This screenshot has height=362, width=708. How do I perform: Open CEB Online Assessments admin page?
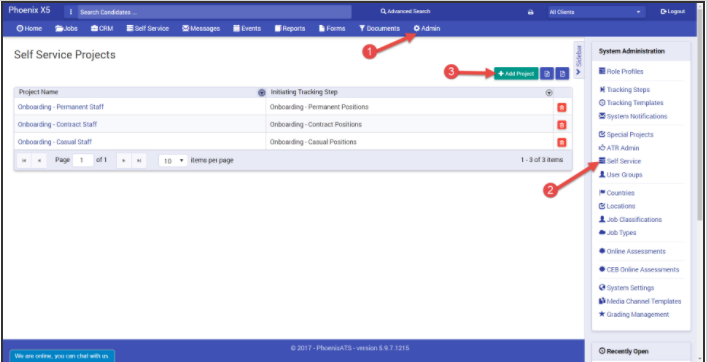(x=639, y=269)
